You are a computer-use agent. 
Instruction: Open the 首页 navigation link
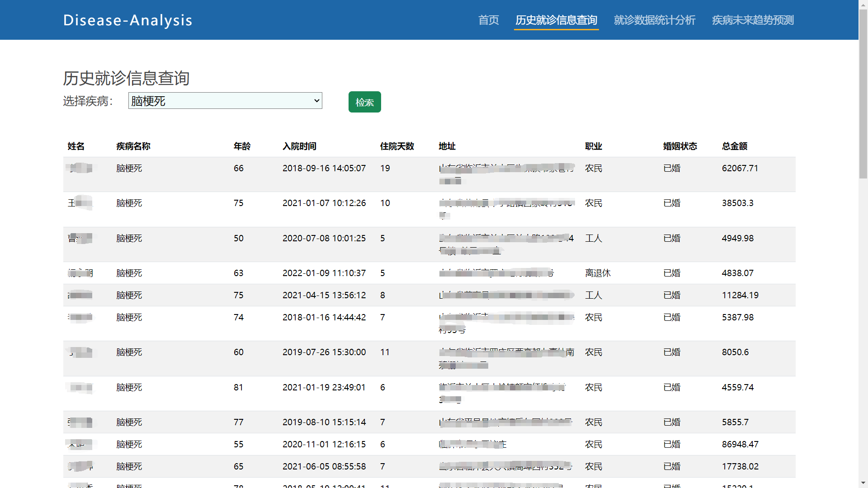[x=488, y=20]
